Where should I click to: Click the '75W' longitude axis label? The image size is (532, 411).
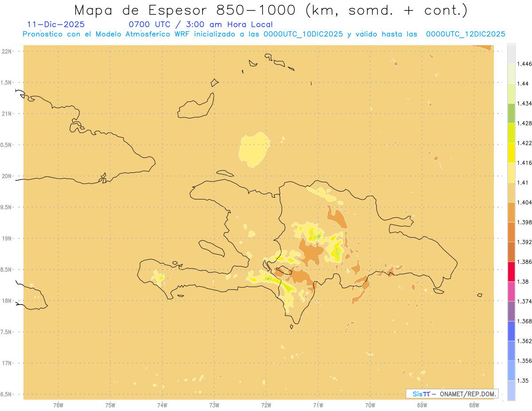point(110,405)
